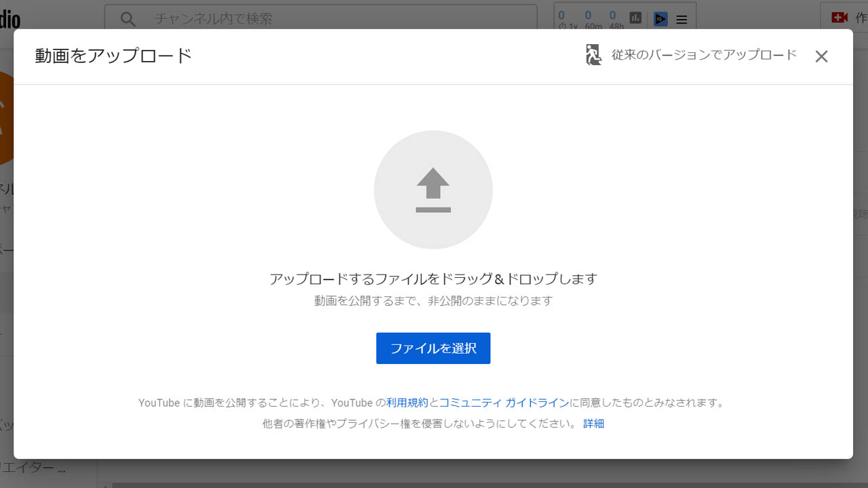This screenshot has width=868, height=488.
Task: Click the exit-door icon beside 従来のバージョン
Action: click(593, 55)
